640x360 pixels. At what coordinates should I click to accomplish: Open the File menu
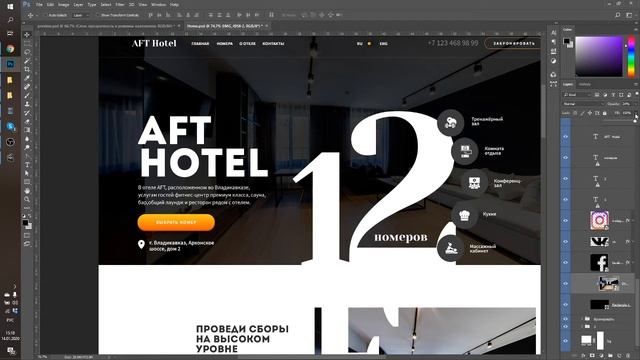coord(39,4)
